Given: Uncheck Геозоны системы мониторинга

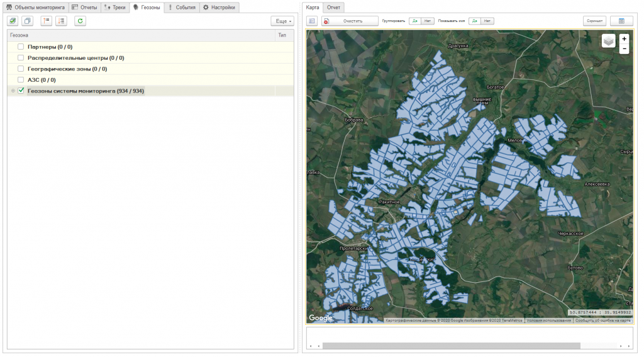Looking at the screenshot, I should pyautogui.click(x=21, y=91).
